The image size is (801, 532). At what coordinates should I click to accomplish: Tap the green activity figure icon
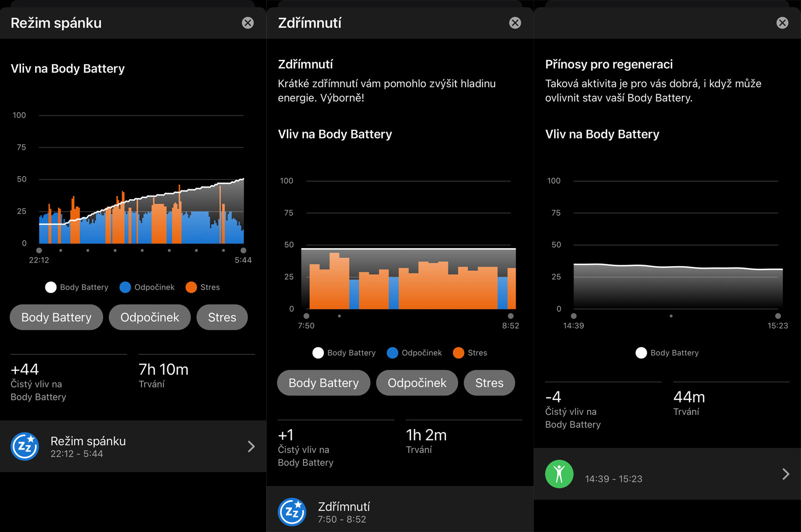pos(559,474)
